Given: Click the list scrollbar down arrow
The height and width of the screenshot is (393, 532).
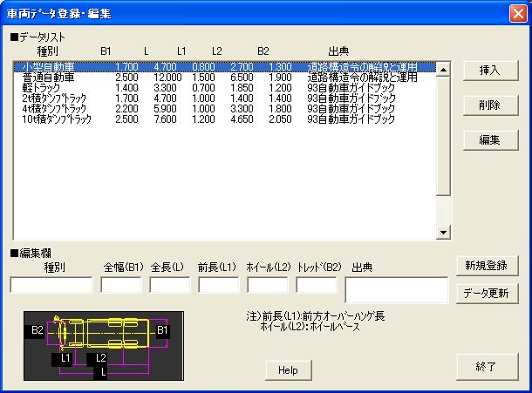Looking at the screenshot, I should coord(443,233).
